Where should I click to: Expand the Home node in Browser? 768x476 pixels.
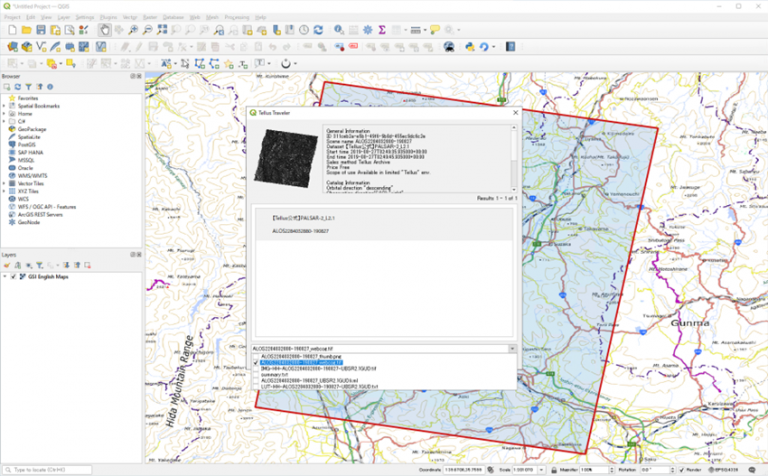(4, 114)
